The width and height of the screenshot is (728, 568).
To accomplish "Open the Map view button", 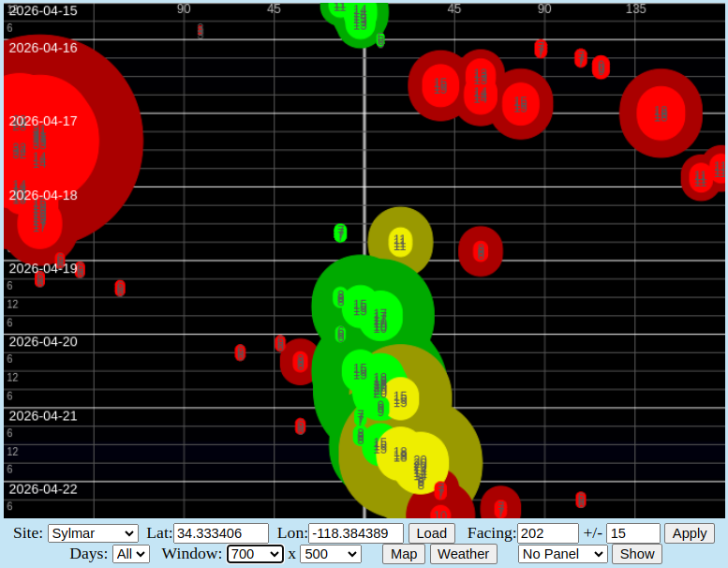I will coord(404,554).
